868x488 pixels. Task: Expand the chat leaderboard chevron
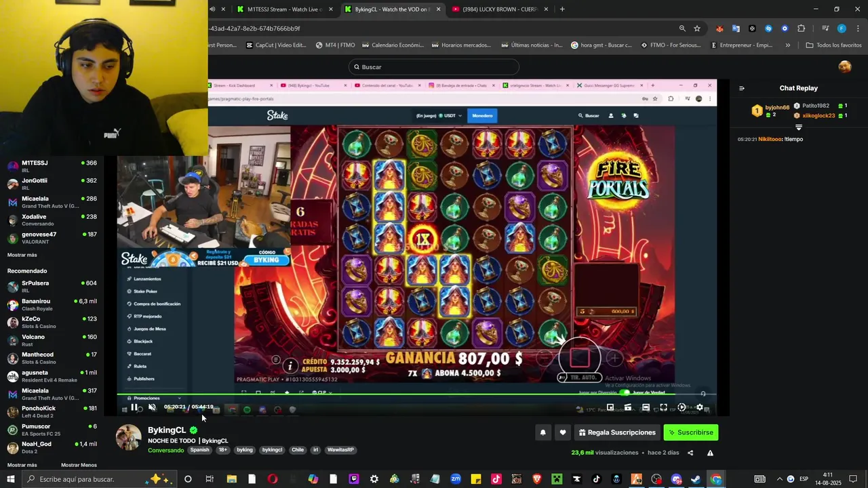pyautogui.click(x=798, y=127)
